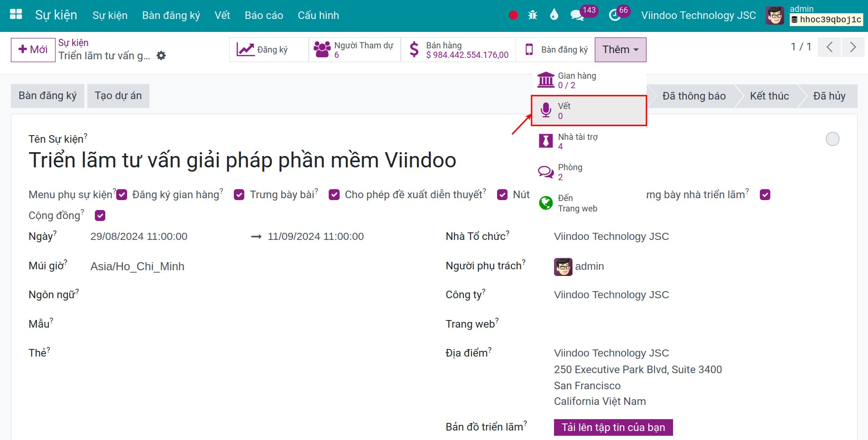Go to previous record arrow
868x440 pixels.
(830, 47)
